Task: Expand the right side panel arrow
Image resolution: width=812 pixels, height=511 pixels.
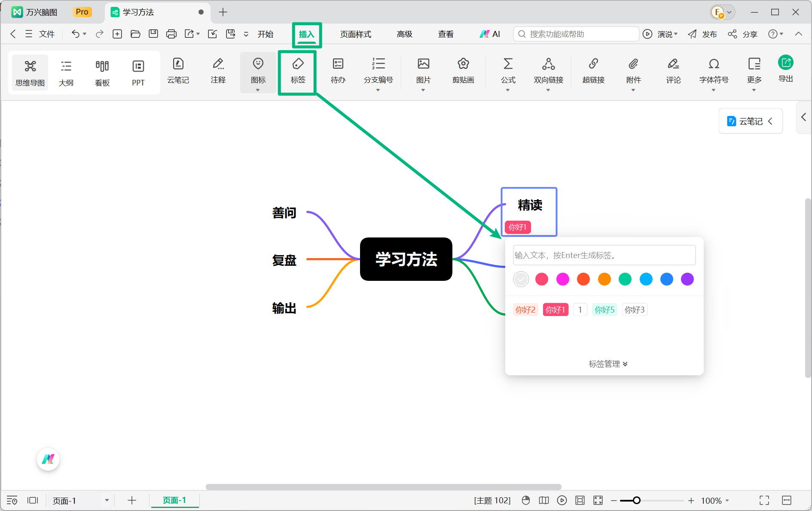Action: [803, 117]
